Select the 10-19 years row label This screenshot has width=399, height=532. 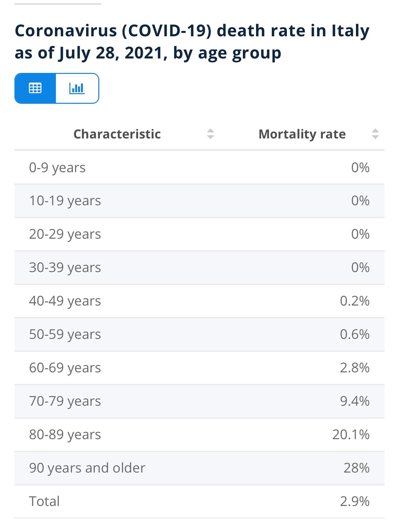[x=65, y=201]
